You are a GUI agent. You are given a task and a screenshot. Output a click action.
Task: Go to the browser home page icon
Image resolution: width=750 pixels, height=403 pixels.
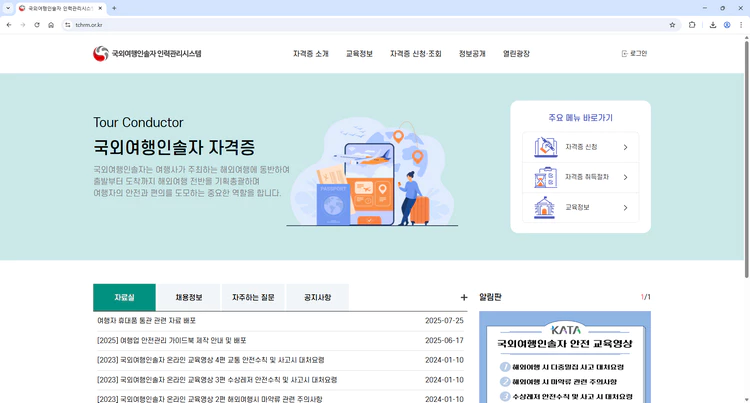coord(51,24)
